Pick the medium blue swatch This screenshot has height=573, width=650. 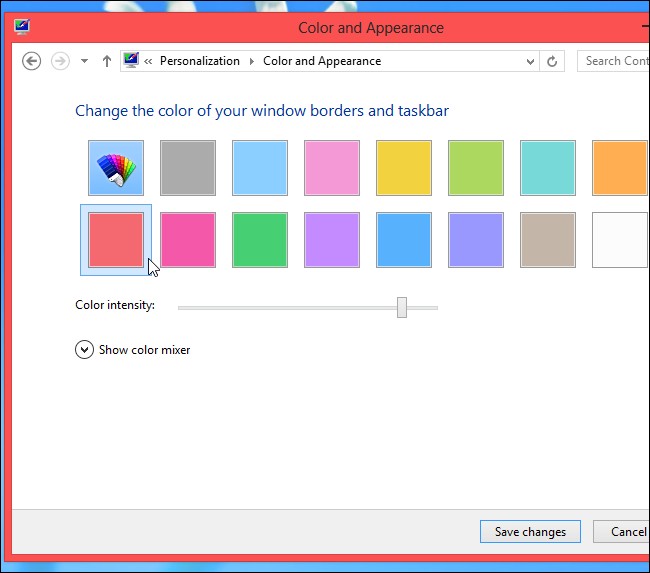coord(404,240)
